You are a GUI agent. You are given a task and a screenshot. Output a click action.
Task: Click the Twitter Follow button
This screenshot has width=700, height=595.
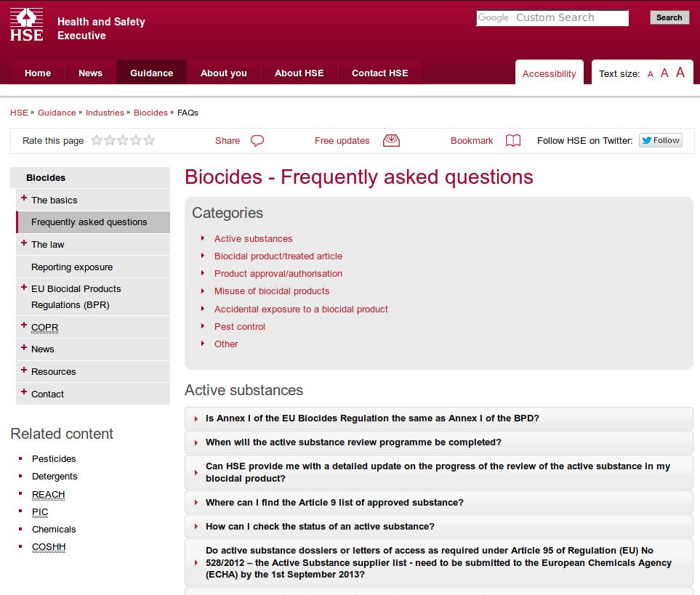pyautogui.click(x=660, y=140)
